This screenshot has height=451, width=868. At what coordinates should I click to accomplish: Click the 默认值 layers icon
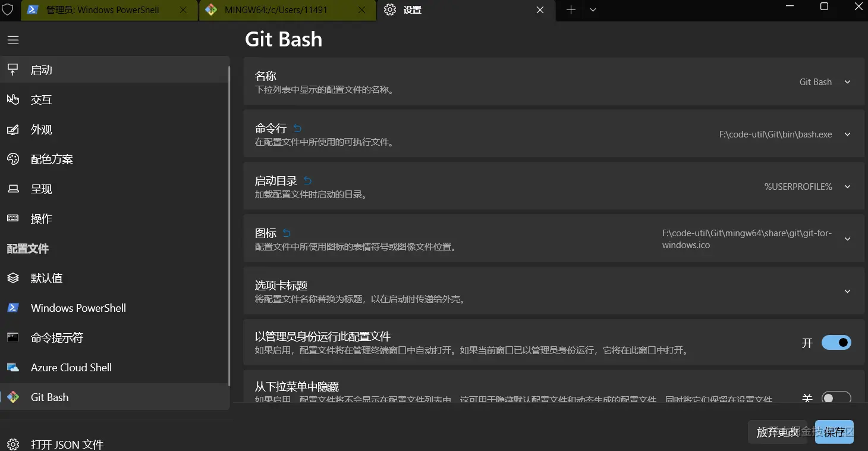pos(13,278)
